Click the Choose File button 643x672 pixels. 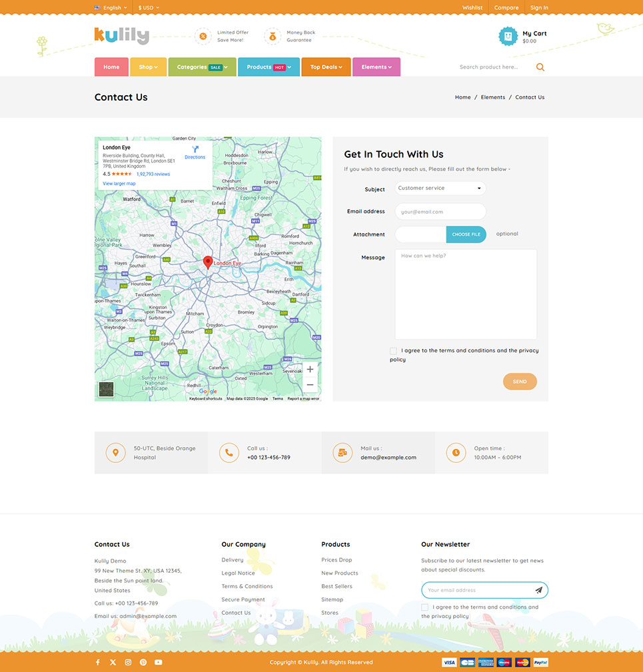(466, 234)
